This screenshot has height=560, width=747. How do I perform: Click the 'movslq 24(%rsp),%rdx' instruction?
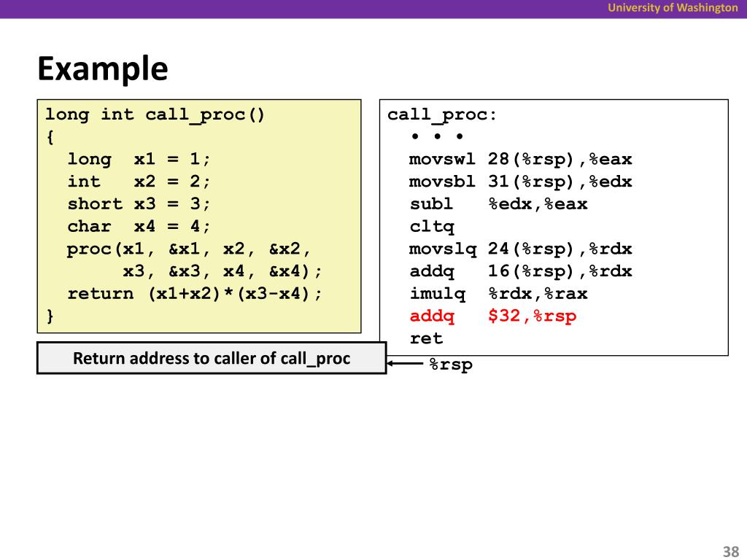(521, 249)
